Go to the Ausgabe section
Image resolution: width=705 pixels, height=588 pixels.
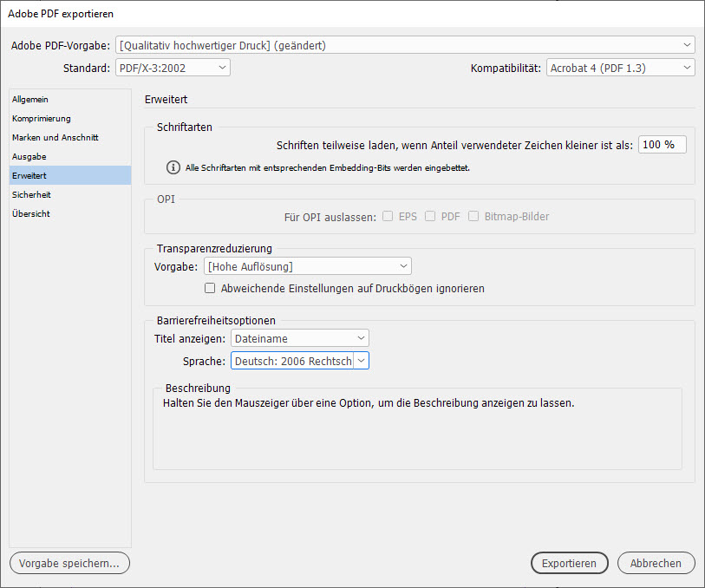tap(29, 157)
